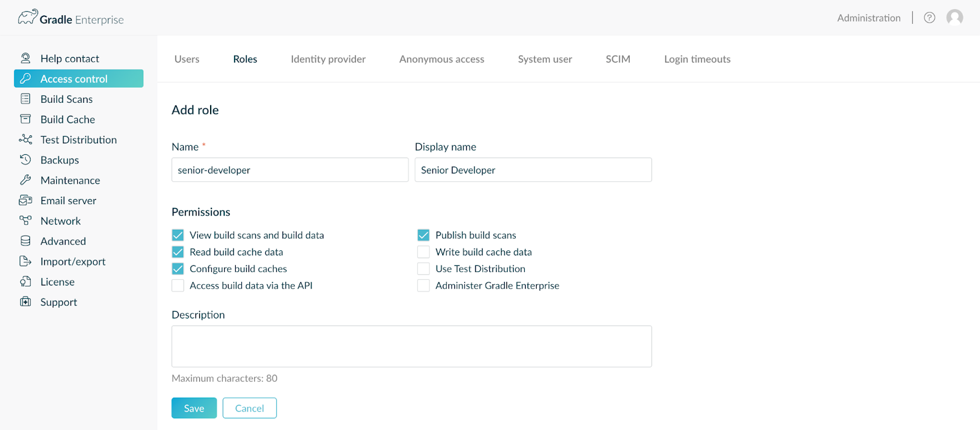Select Access control in sidebar
This screenshot has width=980, height=430.
point(78,78)
